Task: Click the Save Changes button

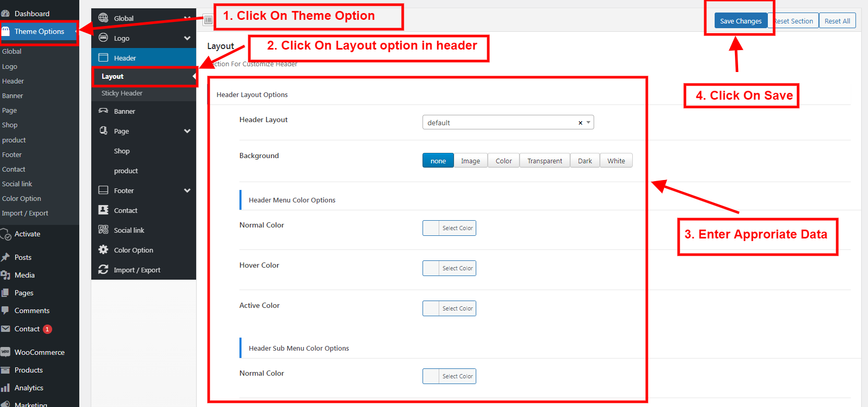Action: tap(740, 21)
